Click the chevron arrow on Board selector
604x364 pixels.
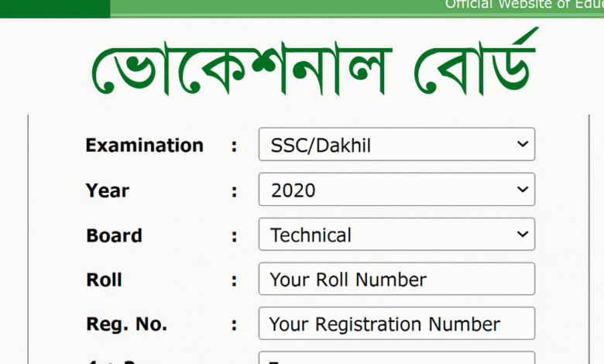523,234
